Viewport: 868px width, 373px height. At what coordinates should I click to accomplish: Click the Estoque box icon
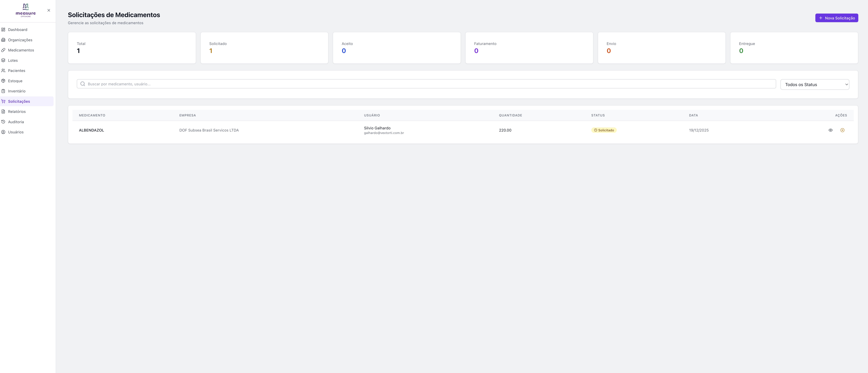3,81
